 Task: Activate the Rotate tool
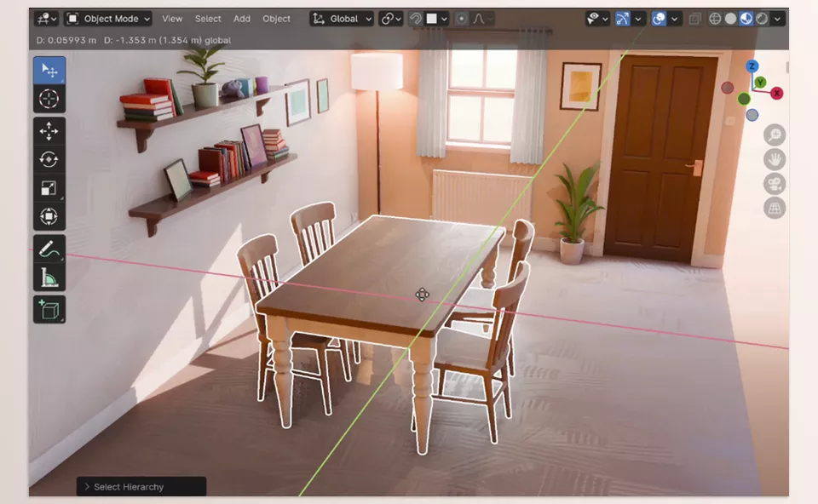49,159
